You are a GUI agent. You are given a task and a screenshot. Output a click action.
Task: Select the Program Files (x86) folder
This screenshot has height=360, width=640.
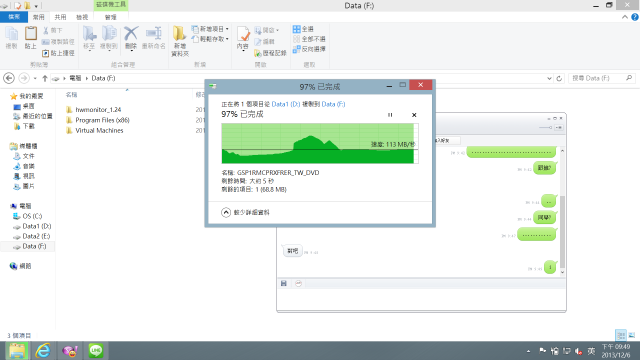click(102, 120)
